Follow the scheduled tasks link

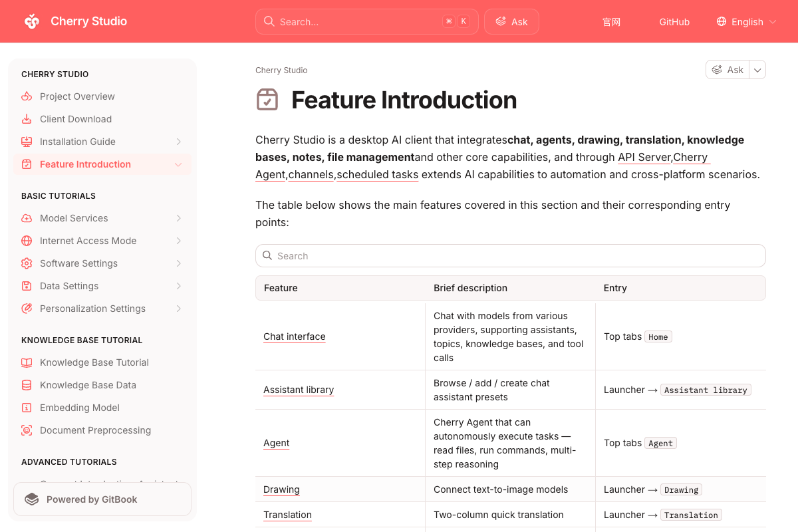[x=378, y=174]
